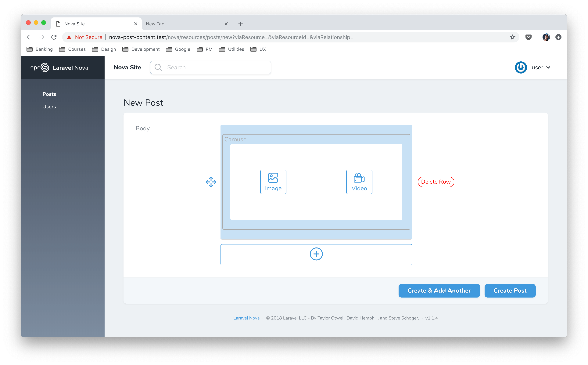The height and width of the screenshot is (365, 588).
Task: Go back using the browser back arrow
Action: pyautogui.click(x=29, y=37)
